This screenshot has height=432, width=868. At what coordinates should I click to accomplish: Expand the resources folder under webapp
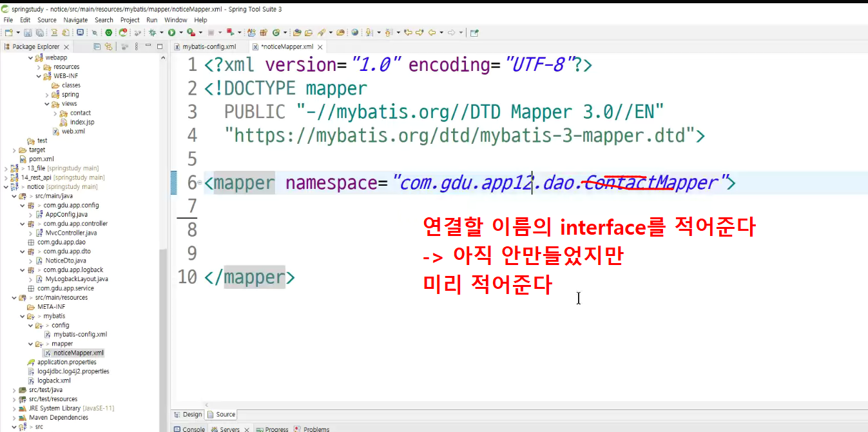pos(39,66)
